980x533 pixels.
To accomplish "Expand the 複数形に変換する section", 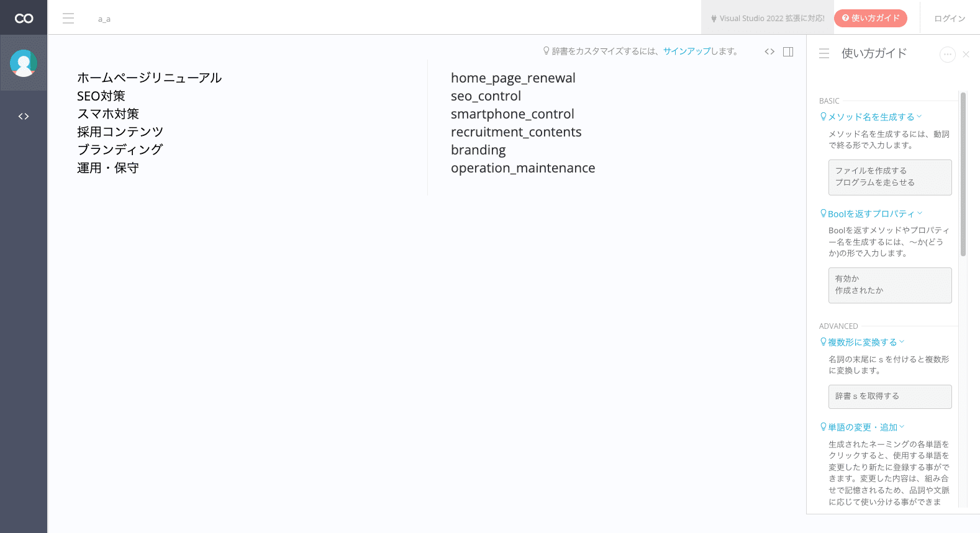I will [862, 342].
